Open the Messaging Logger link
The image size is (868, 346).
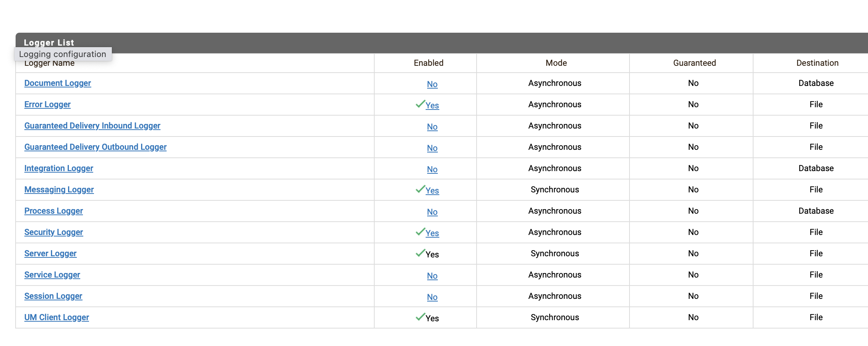pyautogui.click(x=59, y=189)
